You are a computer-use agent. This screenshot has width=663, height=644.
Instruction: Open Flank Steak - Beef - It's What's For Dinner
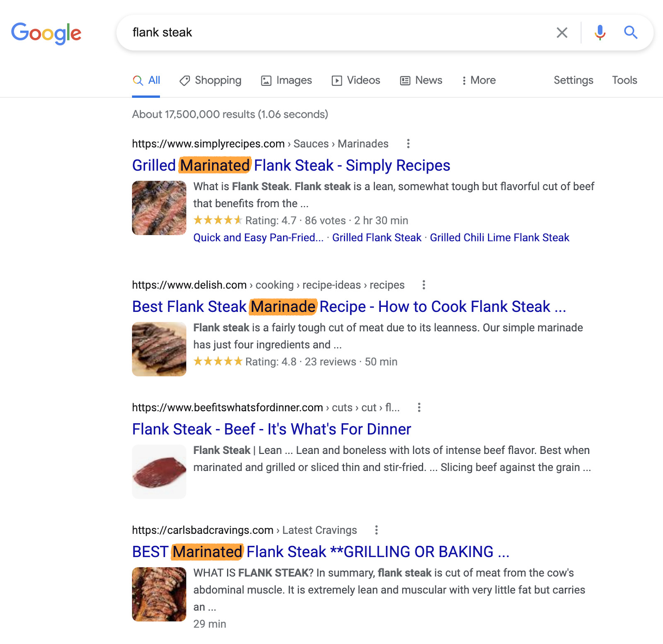pos(271,429)
